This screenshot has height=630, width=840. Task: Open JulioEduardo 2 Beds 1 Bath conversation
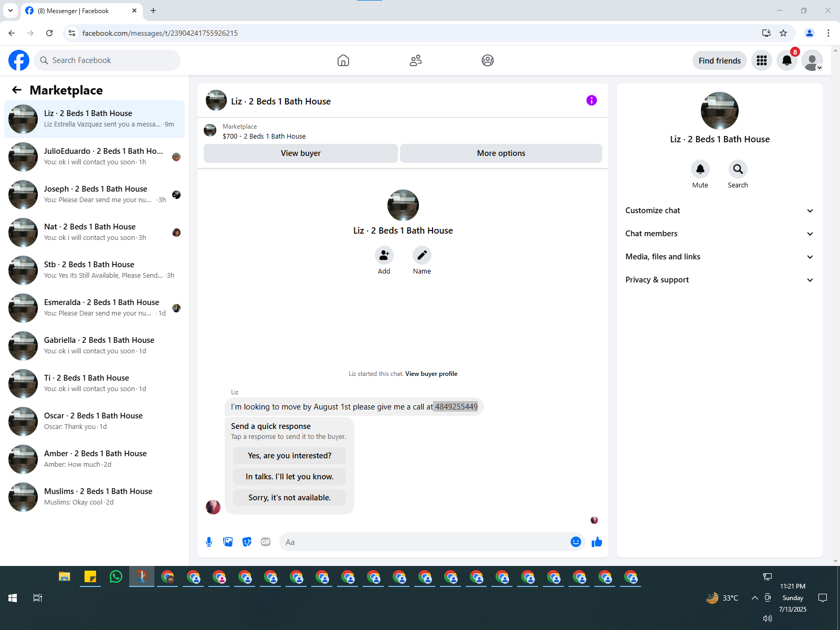click(94, 157)
